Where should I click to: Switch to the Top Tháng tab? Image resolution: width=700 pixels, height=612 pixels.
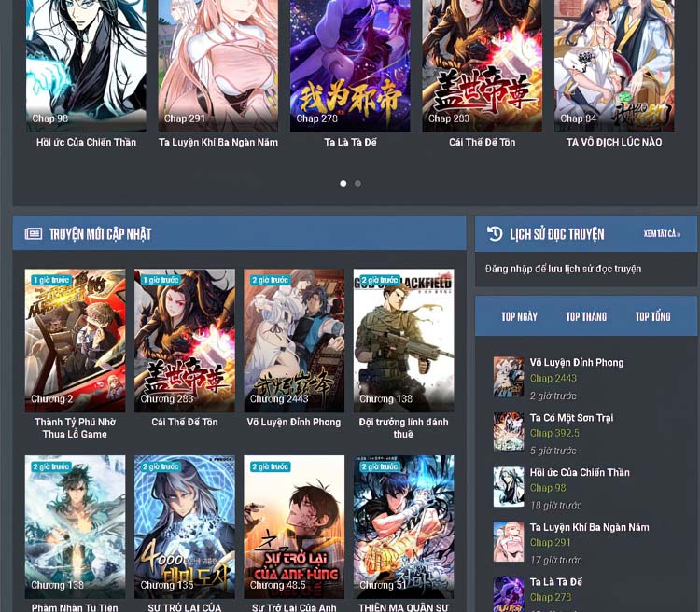[586, 316]
